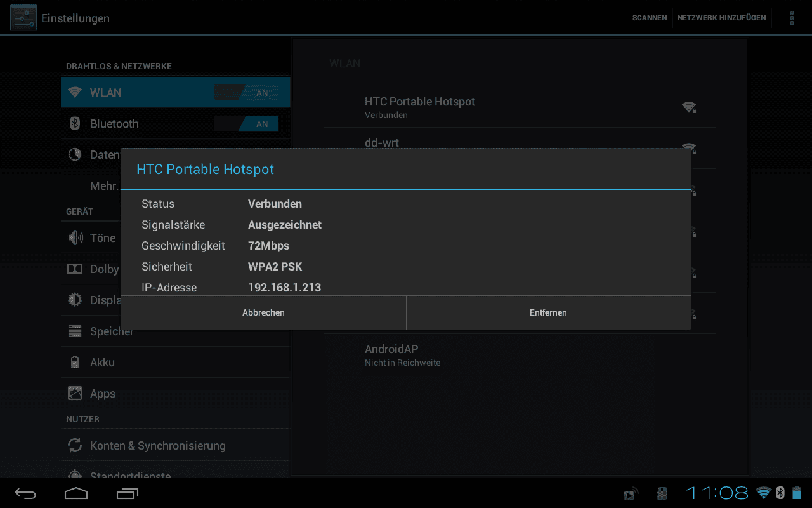Image resolution: width=812 pixels, height=508 pixels.
Task: Click the WPA2 PSK security value
Action: coord(275,267)
